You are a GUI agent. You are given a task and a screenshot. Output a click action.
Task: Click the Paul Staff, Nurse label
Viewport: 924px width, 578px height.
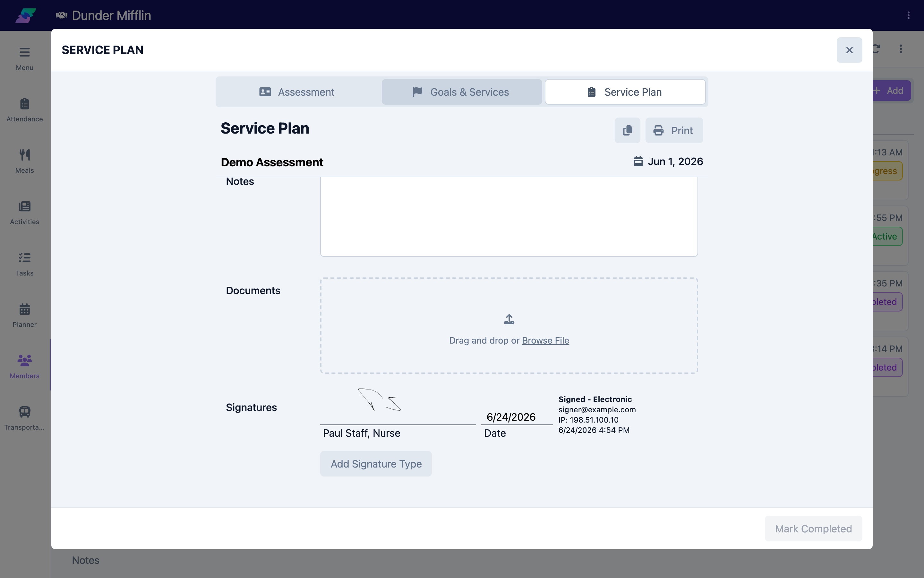[362, 433]
